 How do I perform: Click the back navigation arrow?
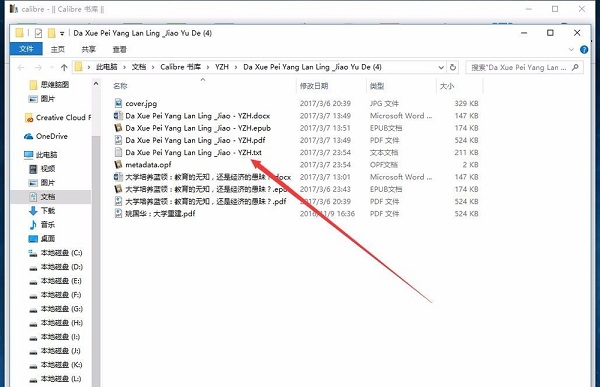pyautogui.click(x=21, y=68)
